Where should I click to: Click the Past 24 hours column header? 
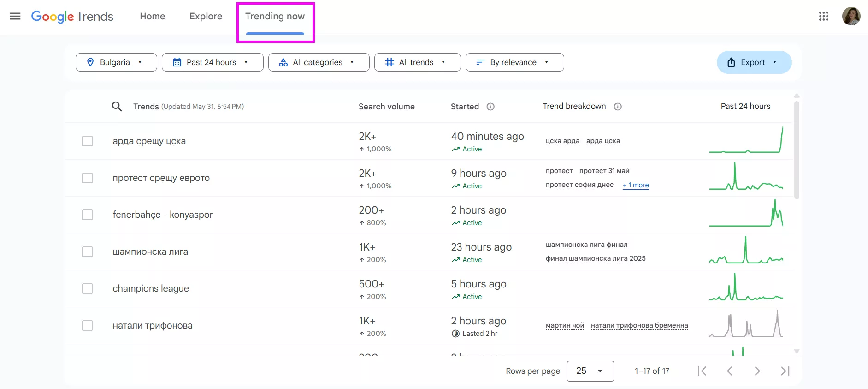[745, 106]
